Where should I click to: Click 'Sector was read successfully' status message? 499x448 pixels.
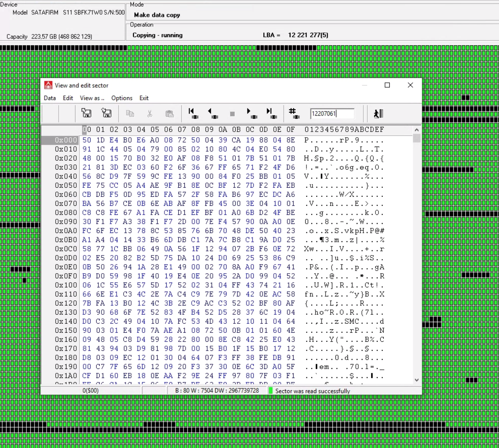[313, 391]
